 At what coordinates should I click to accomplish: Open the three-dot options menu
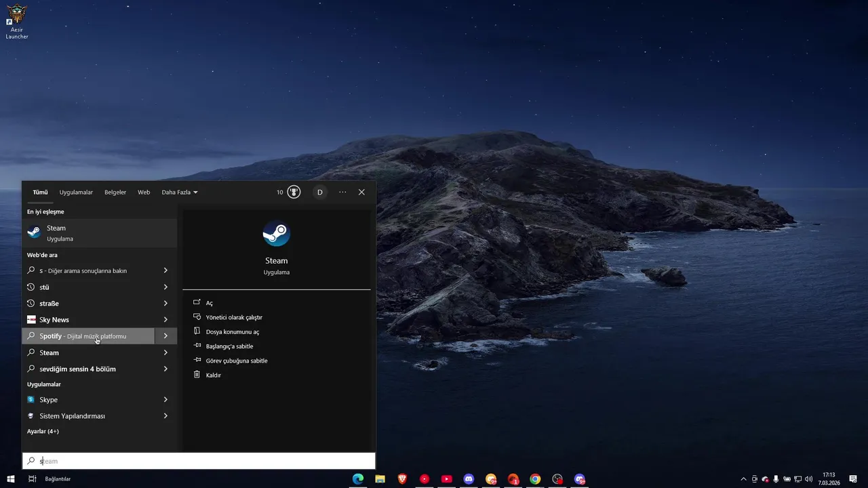tap(342, 192)
